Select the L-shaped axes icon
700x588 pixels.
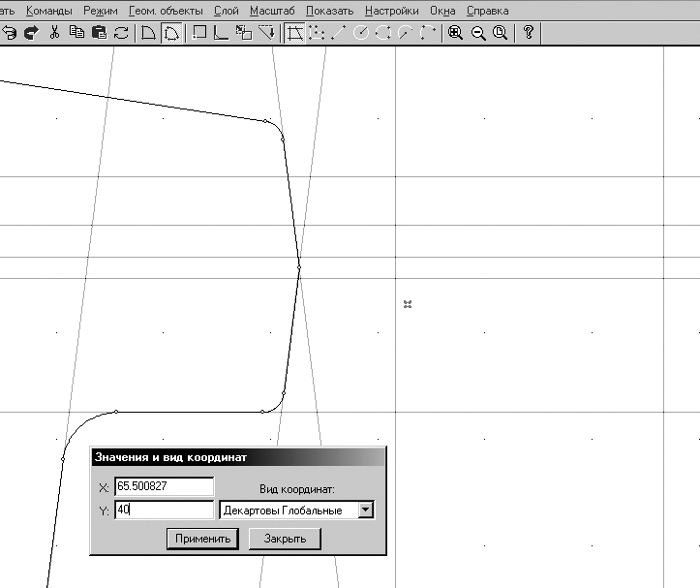click(x=222, y=33)
